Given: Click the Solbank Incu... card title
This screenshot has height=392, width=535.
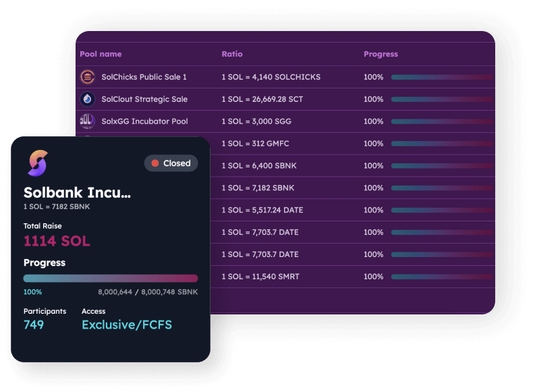Looking at the screenshot, I should tap(77, 193).
